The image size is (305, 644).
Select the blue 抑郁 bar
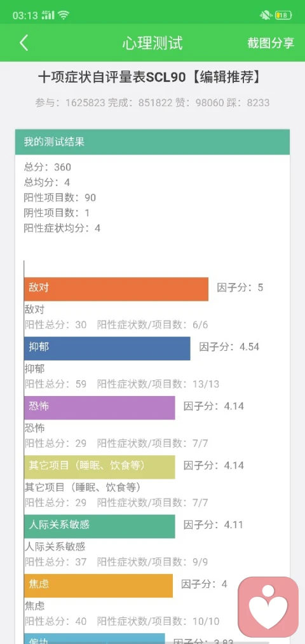pyautogui.click(x=107, y=348)
